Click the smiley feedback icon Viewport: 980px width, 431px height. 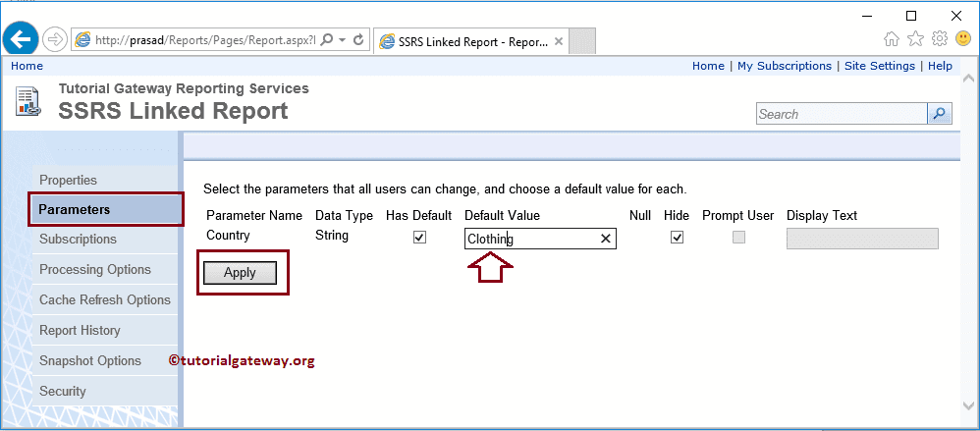pos(963,39)
